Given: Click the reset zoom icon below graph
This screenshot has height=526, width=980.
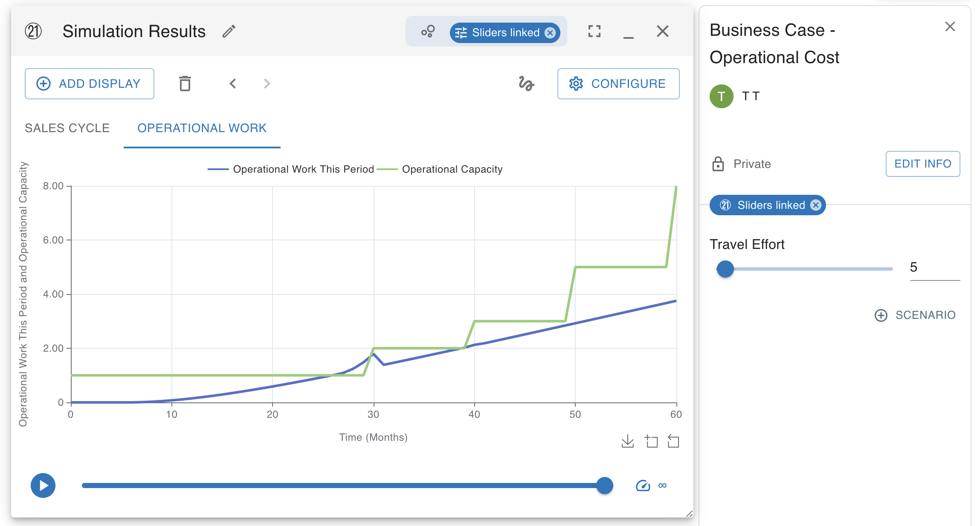Looking at the screenshot, I should pos(673,441).
